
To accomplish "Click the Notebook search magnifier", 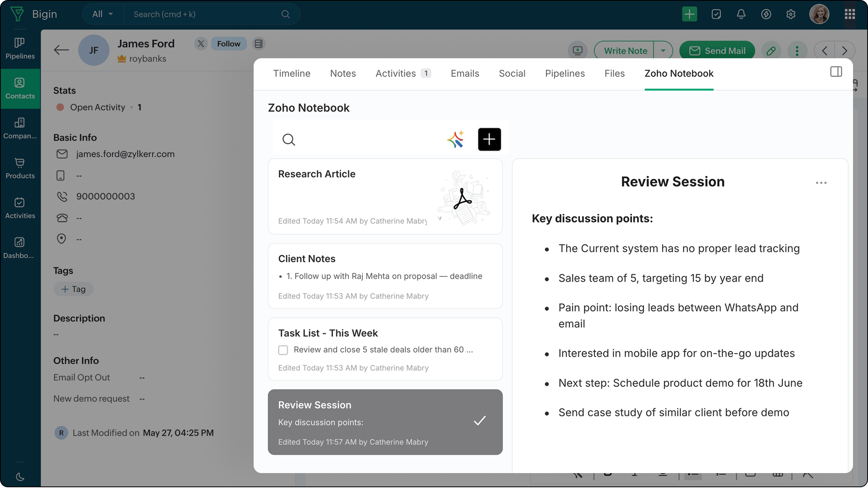I will 289,139.
